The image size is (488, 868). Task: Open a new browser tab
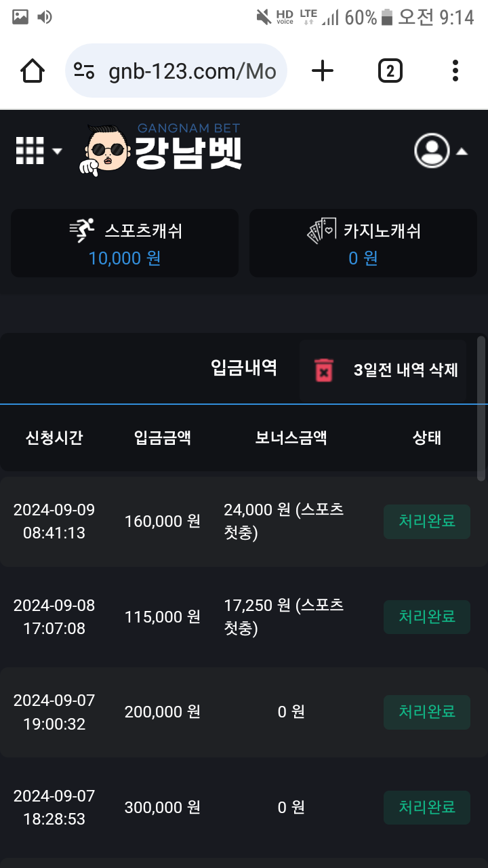pyautogui.click(x=323, y=71)
